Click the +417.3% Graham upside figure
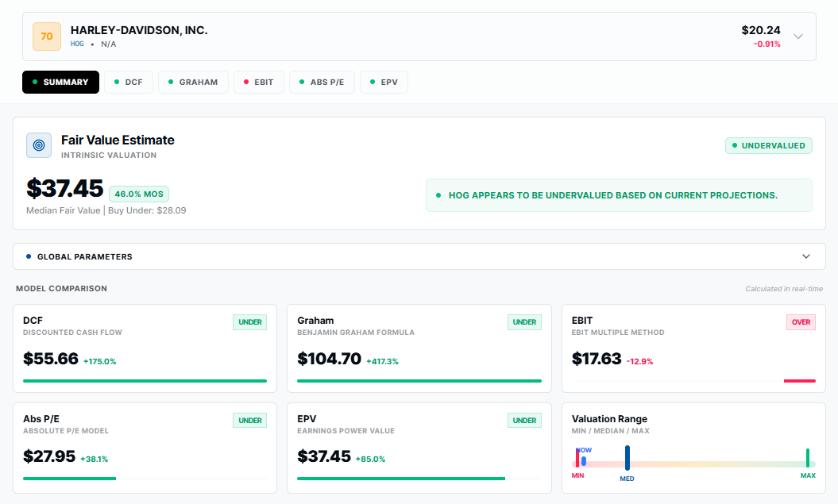This screenshot has height=504, width=838. tap(382, 361)
